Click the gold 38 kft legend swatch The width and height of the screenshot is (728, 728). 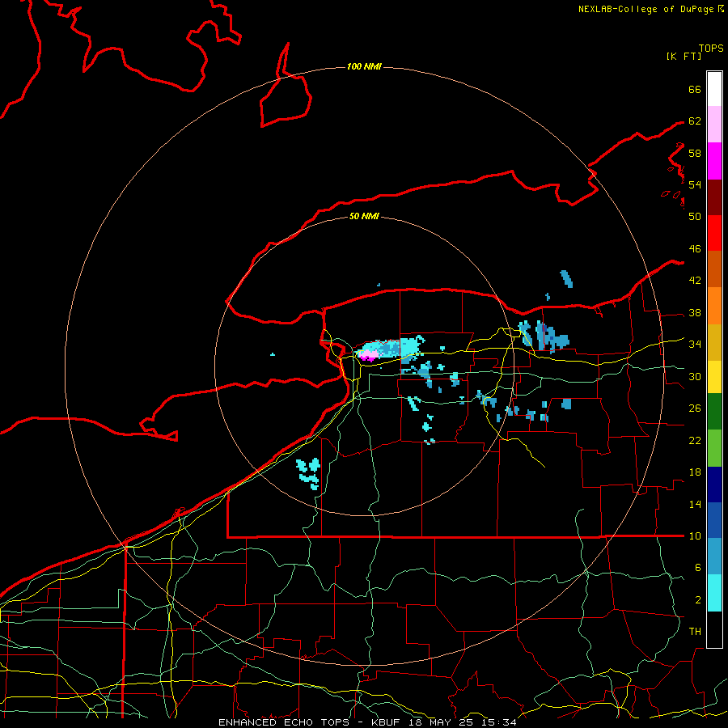coord(714,342)
